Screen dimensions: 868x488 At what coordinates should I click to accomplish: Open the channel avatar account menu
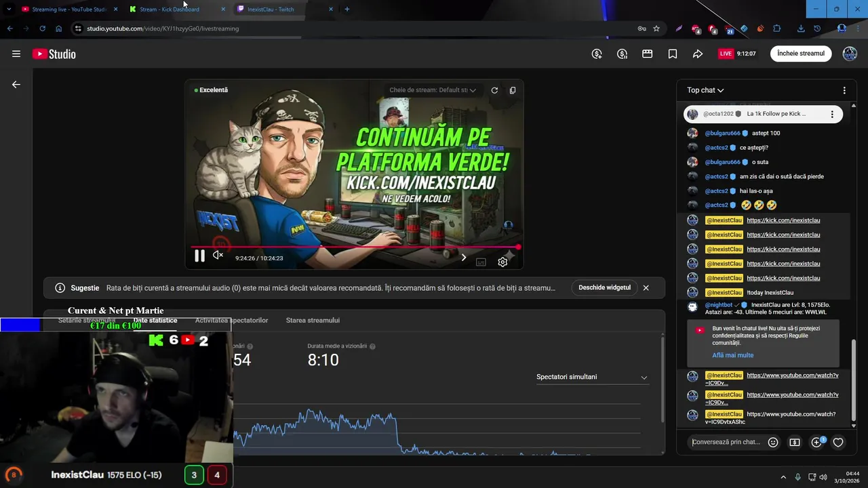click(850, 54)
